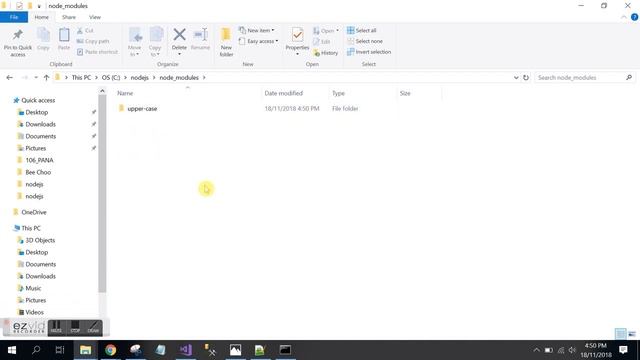This screenshot has width=640, height=360.
Task: Create a New folder from ribbon
Action: pos(226,42)
